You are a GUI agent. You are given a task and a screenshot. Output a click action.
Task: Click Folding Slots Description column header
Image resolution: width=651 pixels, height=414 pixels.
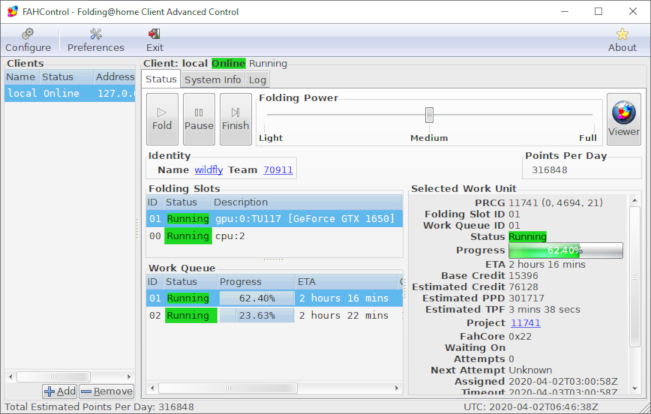click(x=306, y=202)
